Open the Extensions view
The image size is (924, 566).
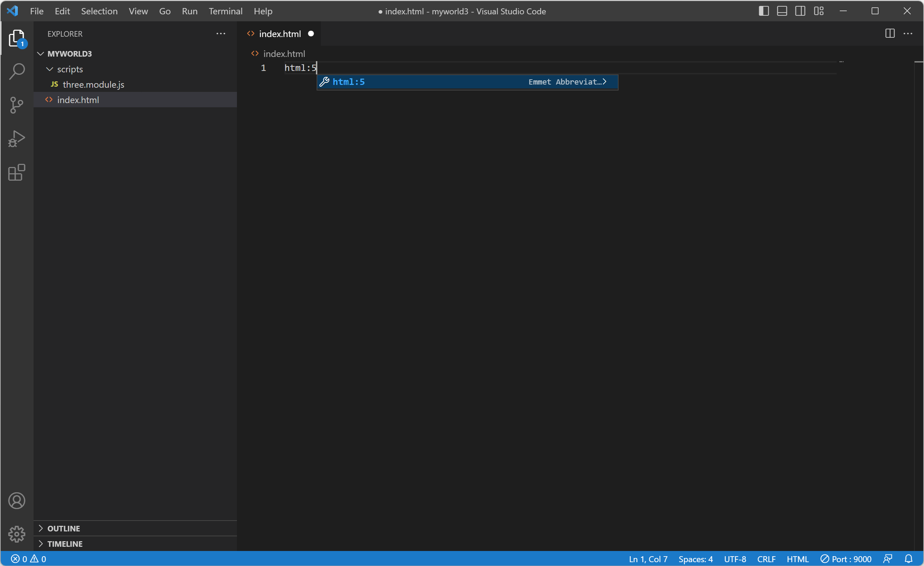coord(16,173)
